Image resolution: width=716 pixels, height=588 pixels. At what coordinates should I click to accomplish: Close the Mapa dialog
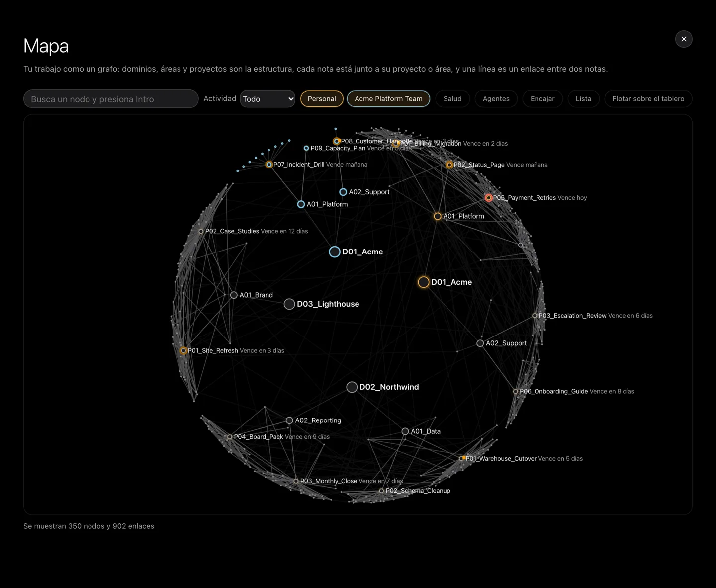684,39
